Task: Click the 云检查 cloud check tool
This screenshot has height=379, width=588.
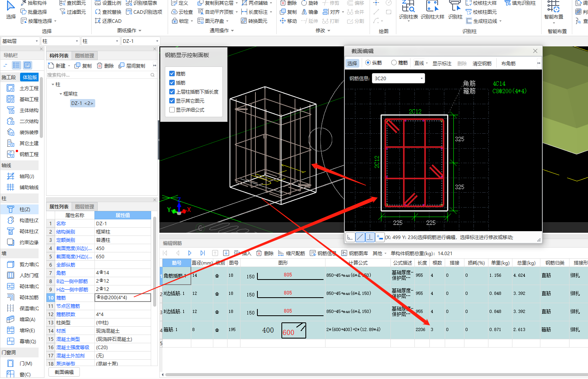Action: click(182, 12)
